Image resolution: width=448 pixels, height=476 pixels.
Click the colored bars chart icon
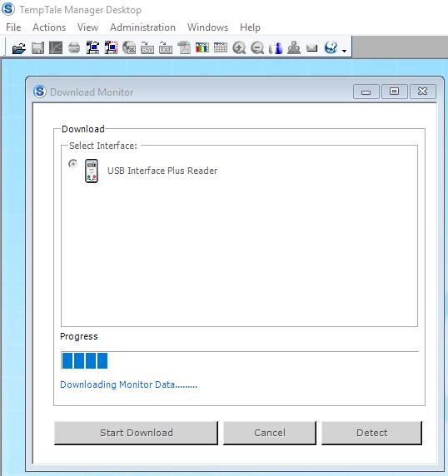click(x=202, y=48)
